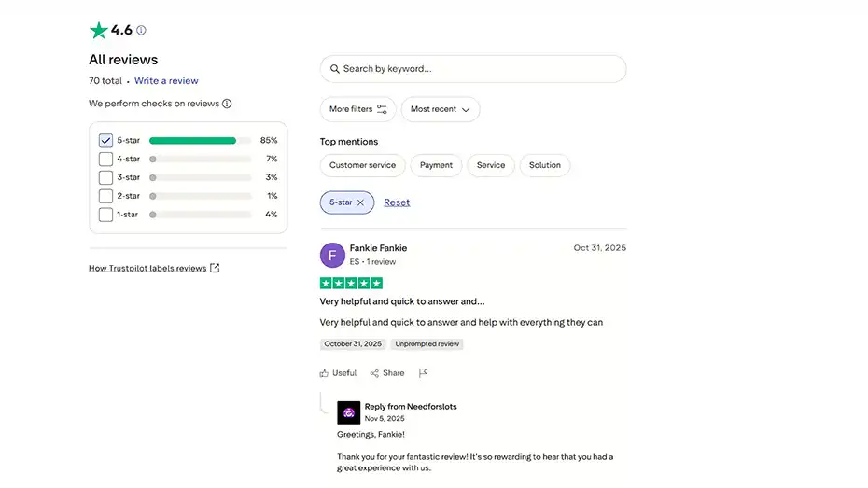Flag the review with flag icon
This screenshot has width=868, height=488.
[423, 373]
